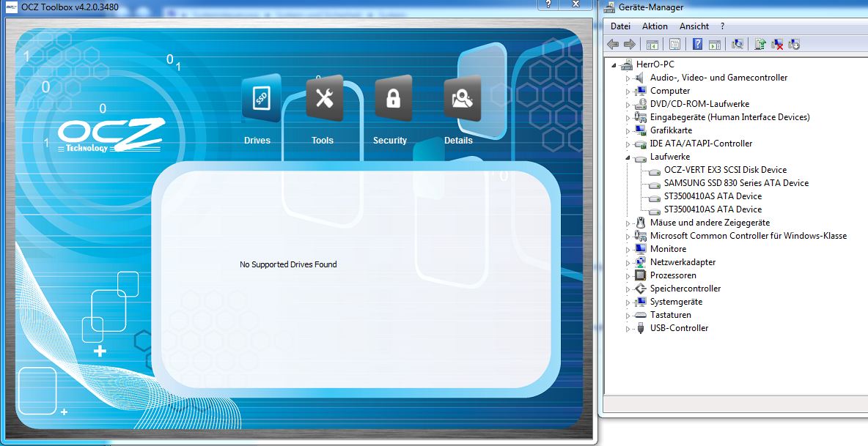Viewport: 868px width, 446px height.
Task: Click the Grafikkarte icon
Action: point(641,130)
